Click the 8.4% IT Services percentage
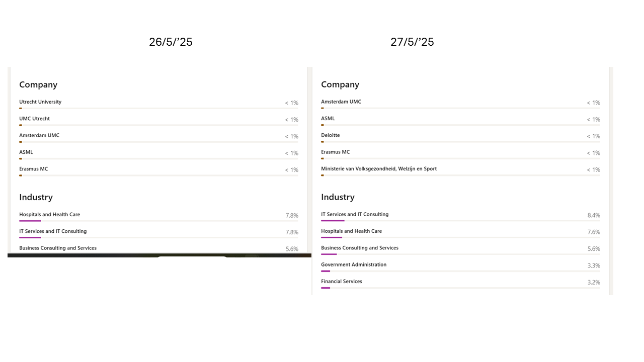644x362 pixels. [594, 215]
